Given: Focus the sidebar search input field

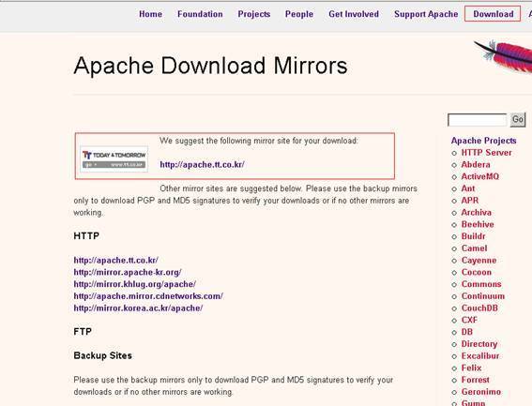Looking at the screenshot, I should [477, 120].
